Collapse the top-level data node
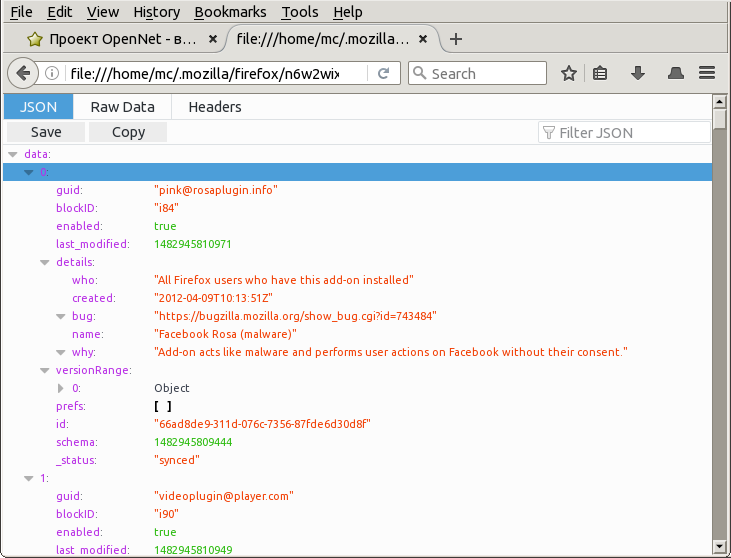The height and width of the screenshot is (558, 731). pos(13,155)
